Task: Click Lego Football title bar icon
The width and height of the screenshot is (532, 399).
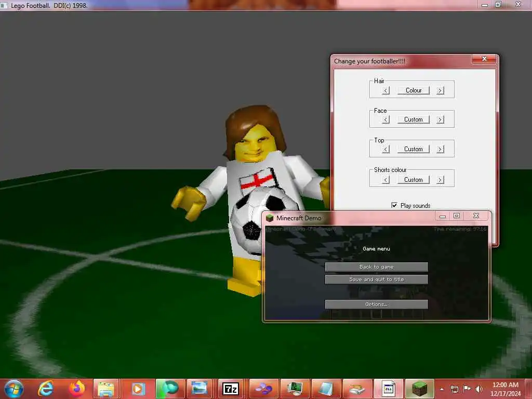Action: click(x=4, y=5)
